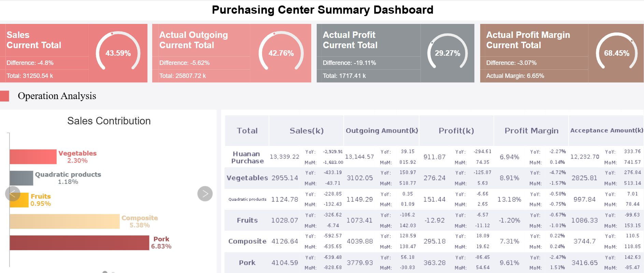Viewport: 644px width, 273px height.
Task: Click the next arrow in Sales Contribution
Action: (x=205, y=194)
